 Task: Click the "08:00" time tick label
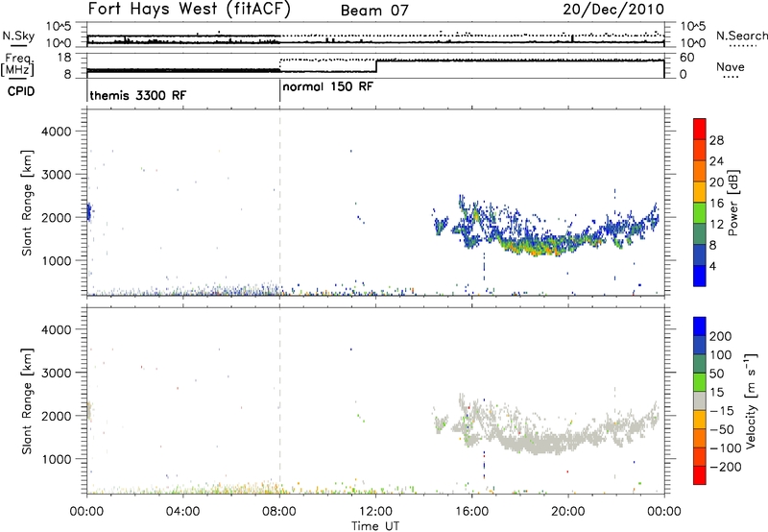click(279, 512)
